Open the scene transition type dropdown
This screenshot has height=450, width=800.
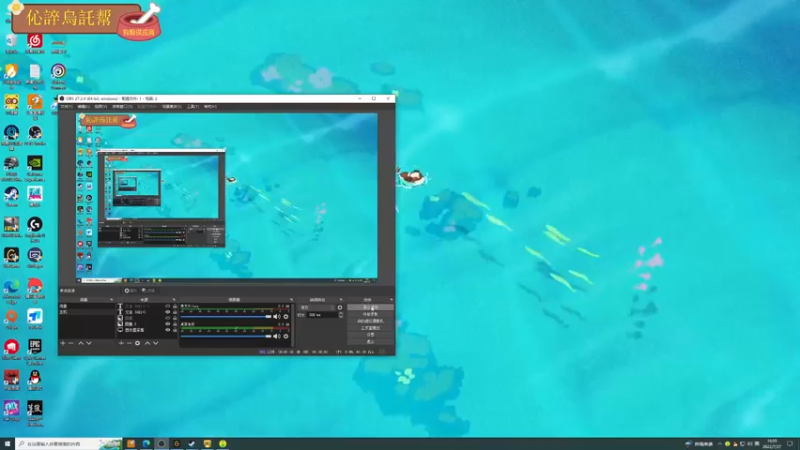(317, 307)
